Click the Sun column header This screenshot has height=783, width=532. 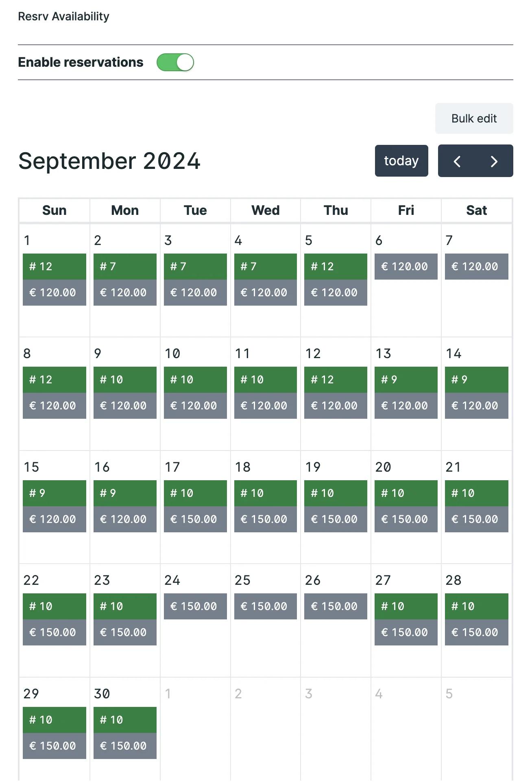point(54,210)
